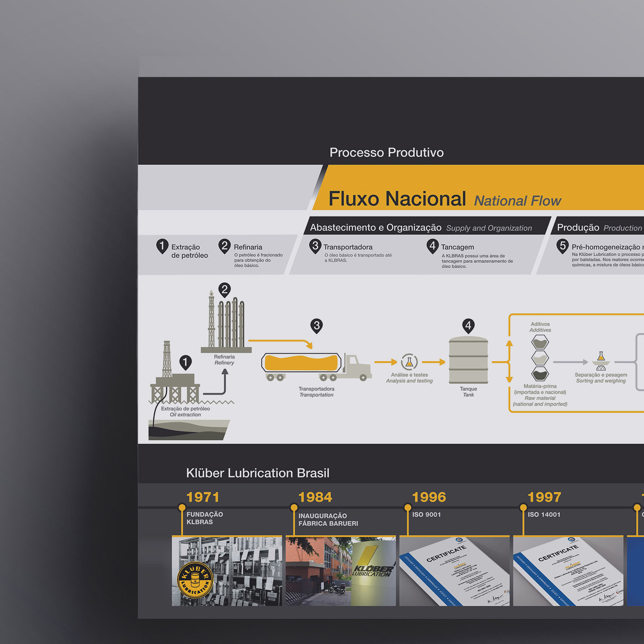Open the 1971 warehouse shelves photo
The height and width of the screenshot is (644, 644).
coord(227,571)
